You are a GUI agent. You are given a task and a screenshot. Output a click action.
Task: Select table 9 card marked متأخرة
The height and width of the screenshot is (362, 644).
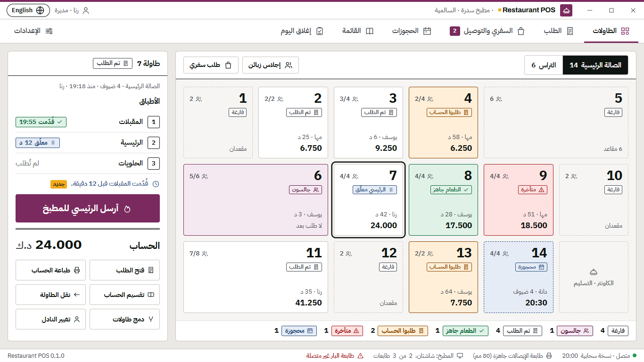coord(519,200)
